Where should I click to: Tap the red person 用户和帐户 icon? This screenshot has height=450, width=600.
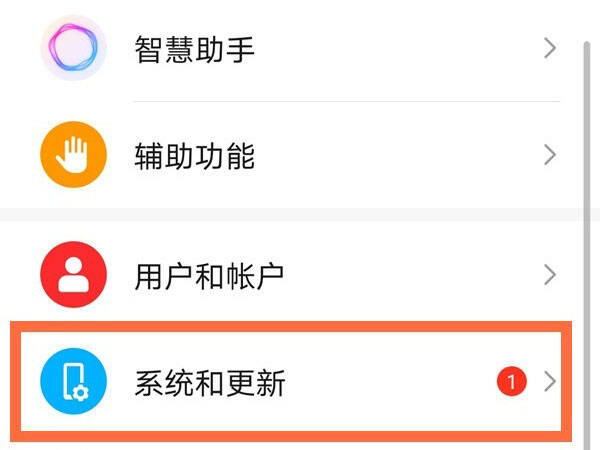[x=73, y=274]
